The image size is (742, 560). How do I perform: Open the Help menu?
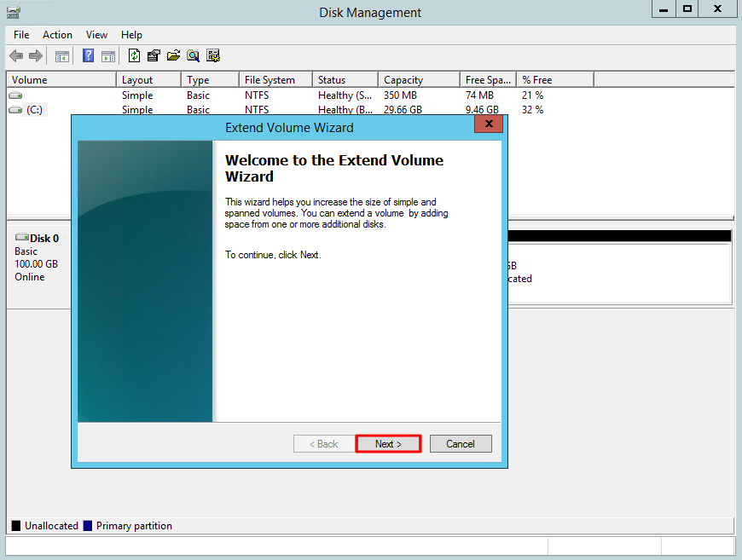131,35
